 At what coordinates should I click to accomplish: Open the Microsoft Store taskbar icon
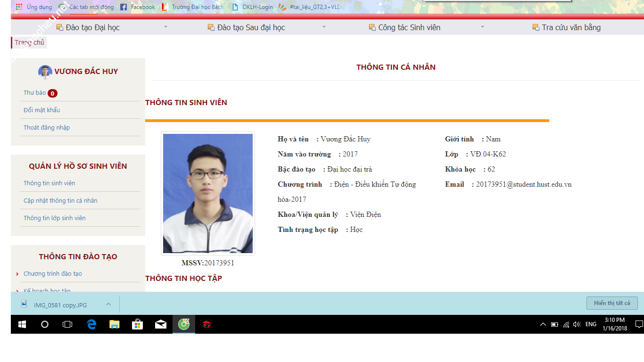tap(137, 324)
